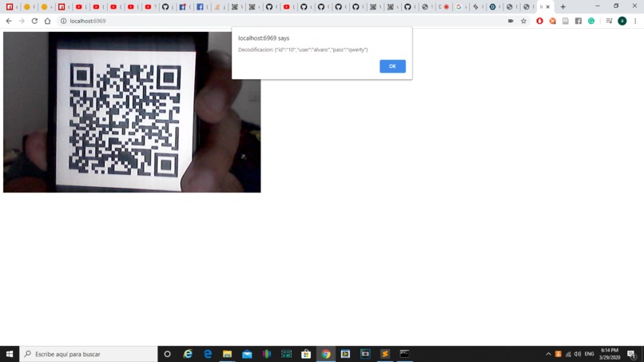644x362 pixels.
Task: Open the Chrome profile avatar
Action: (x=622, y=21)
